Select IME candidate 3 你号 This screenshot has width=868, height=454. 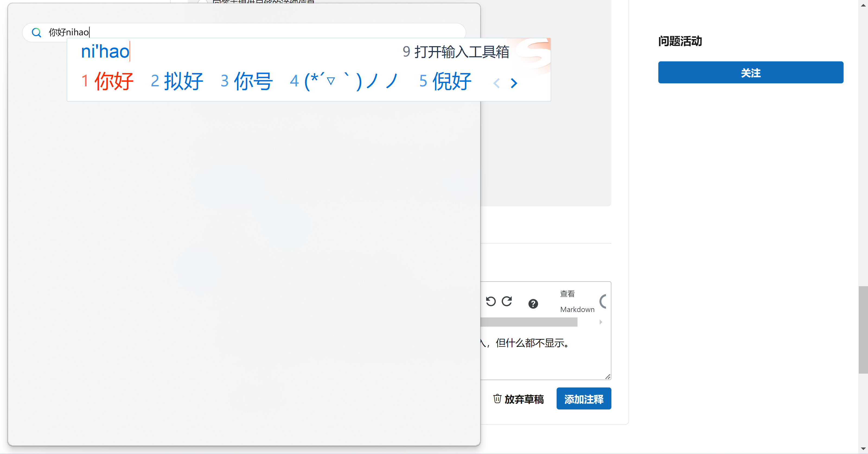tap(247, 81)
